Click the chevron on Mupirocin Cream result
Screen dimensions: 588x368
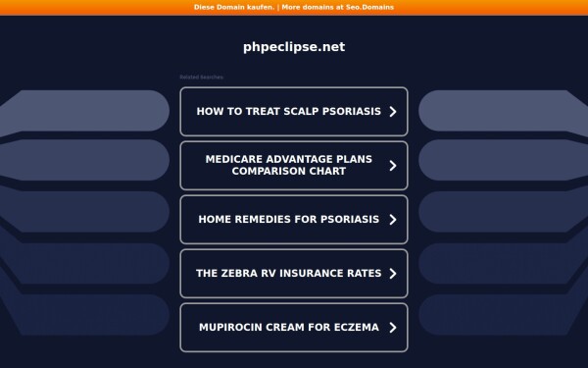393,328
